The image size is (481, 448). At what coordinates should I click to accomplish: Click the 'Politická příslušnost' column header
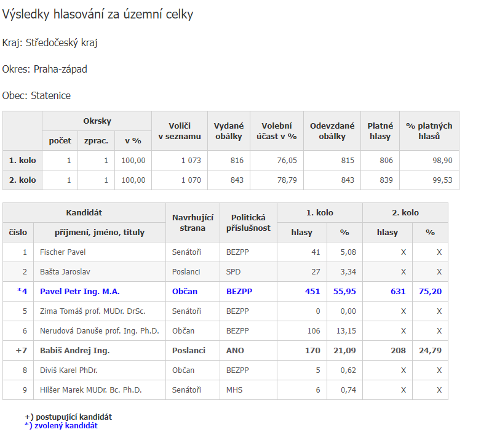tap(248, 222)
